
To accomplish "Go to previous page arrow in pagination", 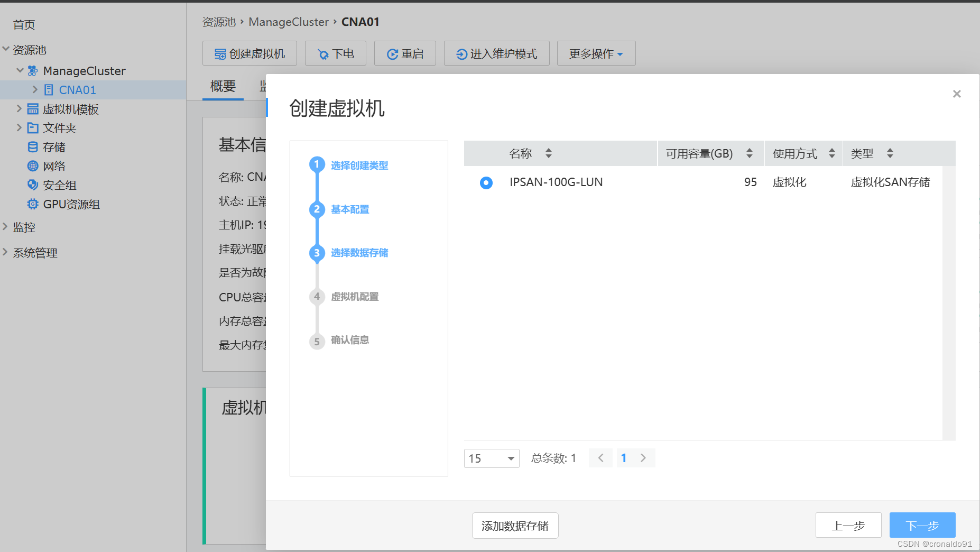I will (601, 458).
